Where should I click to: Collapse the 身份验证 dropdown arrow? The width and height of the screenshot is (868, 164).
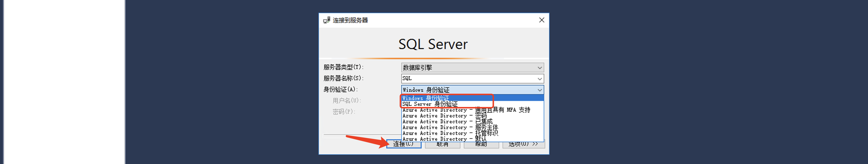click(x=539, y=90)
